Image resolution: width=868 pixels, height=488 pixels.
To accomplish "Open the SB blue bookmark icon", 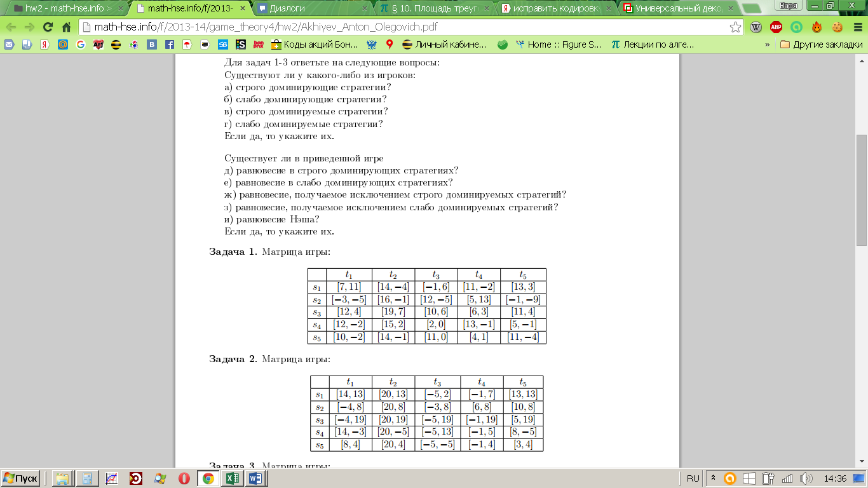I will pos(223,44).
